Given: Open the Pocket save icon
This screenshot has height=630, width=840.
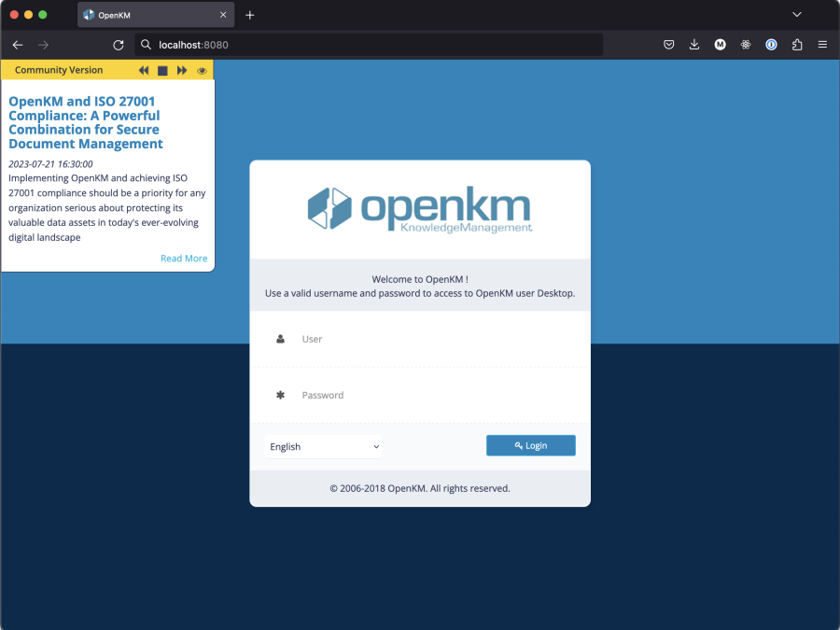Looking at the screenshot, I should (668, 45).
